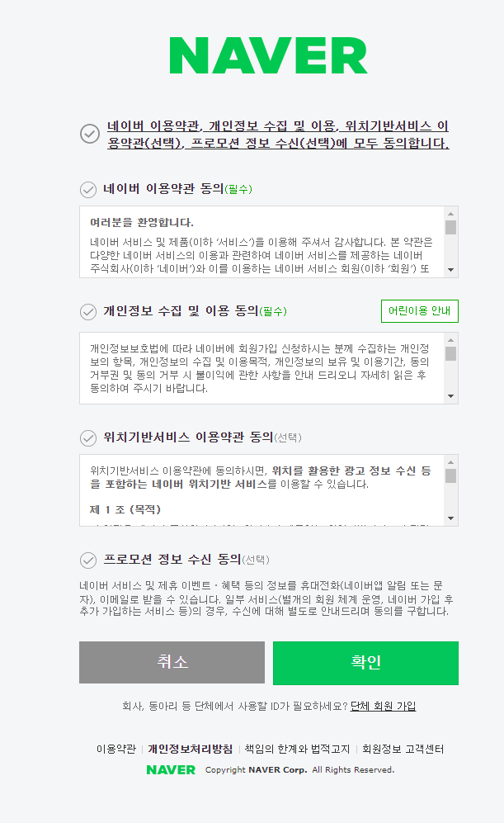The image size is (504, 823).
Task: Click down arrow in 네이버 이용약관 scrollbar
Action: [x=450, y=270]
